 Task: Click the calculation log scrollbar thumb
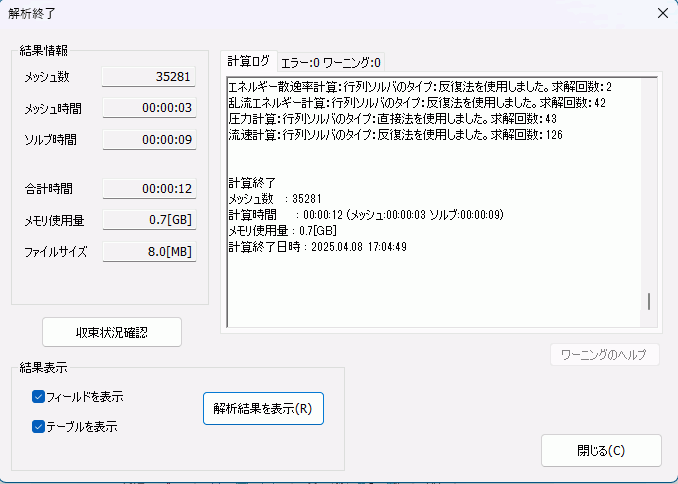(649, 301)
